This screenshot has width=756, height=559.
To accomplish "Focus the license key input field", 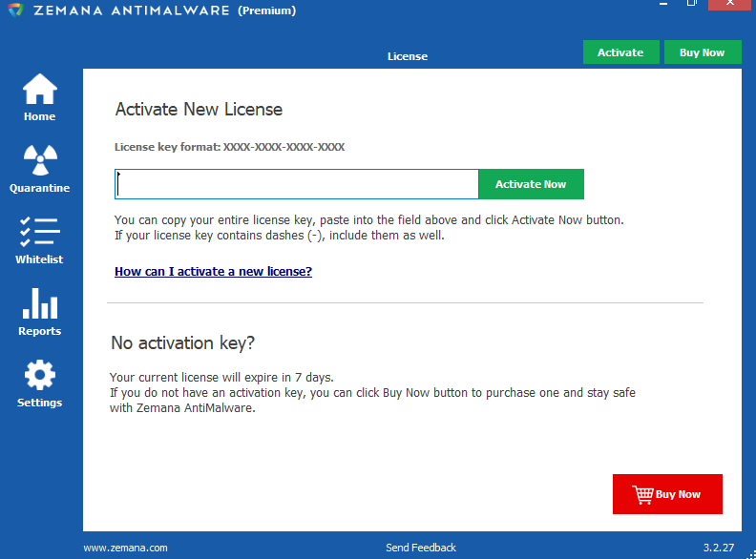I will (297, 183).
